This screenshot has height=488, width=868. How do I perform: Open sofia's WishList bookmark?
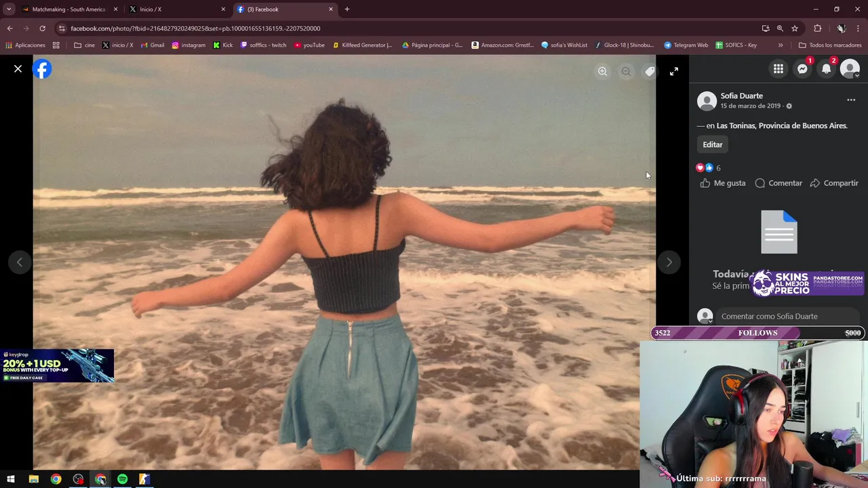point(564,45)
